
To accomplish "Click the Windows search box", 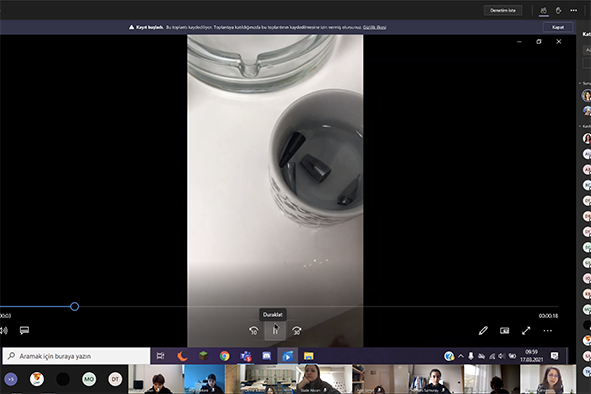I will coord(76,356).
